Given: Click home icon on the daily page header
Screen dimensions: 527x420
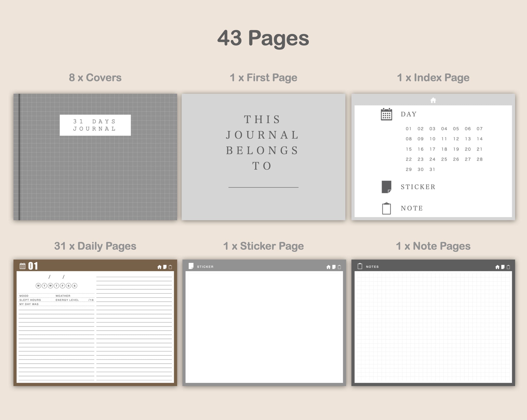Looking at the screenshot, I should [x=159, y=267].
